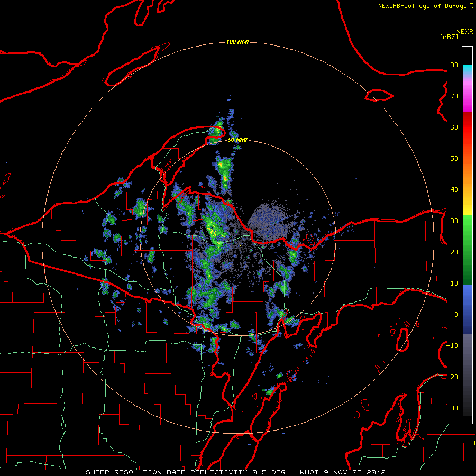This screenshot has height=476, width=476.
Task: Click the 0 value on the dBZ scale
Action: 456,315
